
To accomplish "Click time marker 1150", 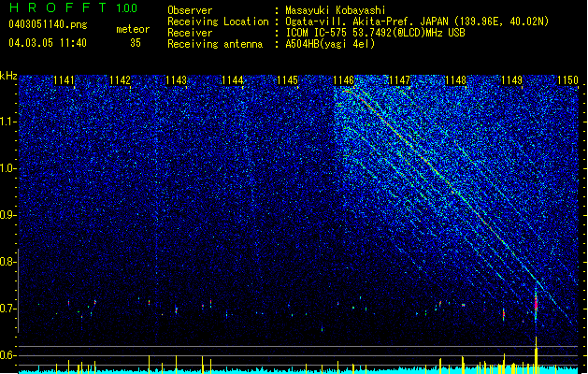I will tap(567, 80).
